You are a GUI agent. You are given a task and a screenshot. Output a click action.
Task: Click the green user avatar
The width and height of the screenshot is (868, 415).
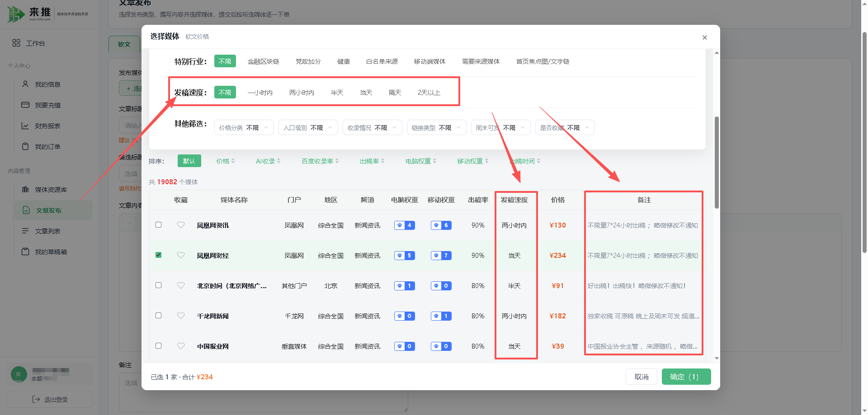point(19,374)
